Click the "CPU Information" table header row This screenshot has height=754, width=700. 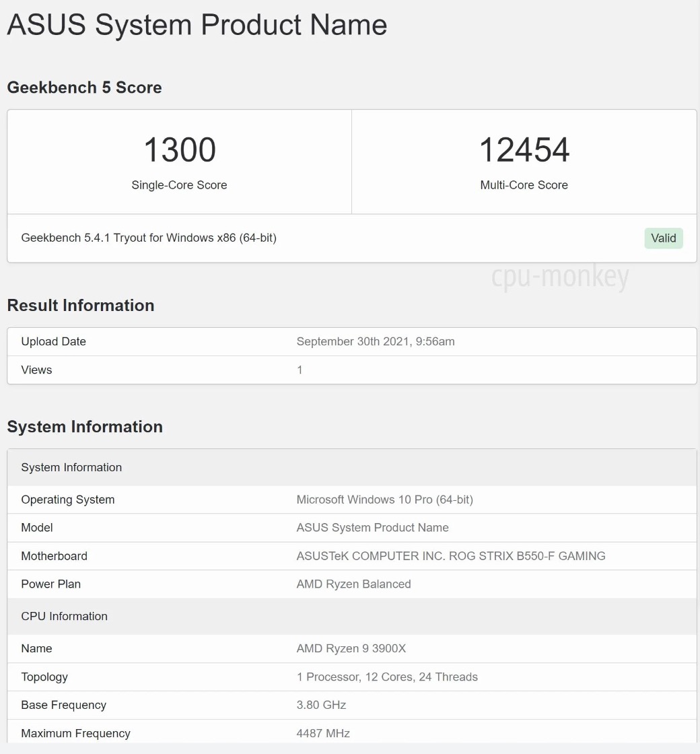352,617
